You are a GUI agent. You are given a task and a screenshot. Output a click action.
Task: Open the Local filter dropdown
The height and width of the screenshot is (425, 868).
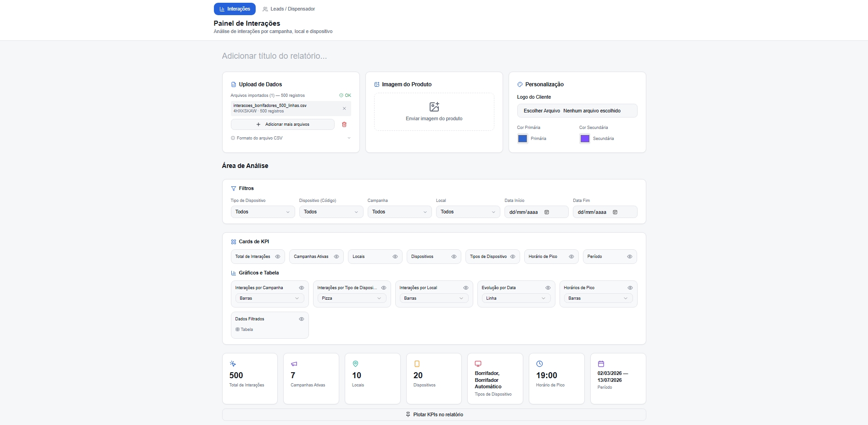[468, 212]
